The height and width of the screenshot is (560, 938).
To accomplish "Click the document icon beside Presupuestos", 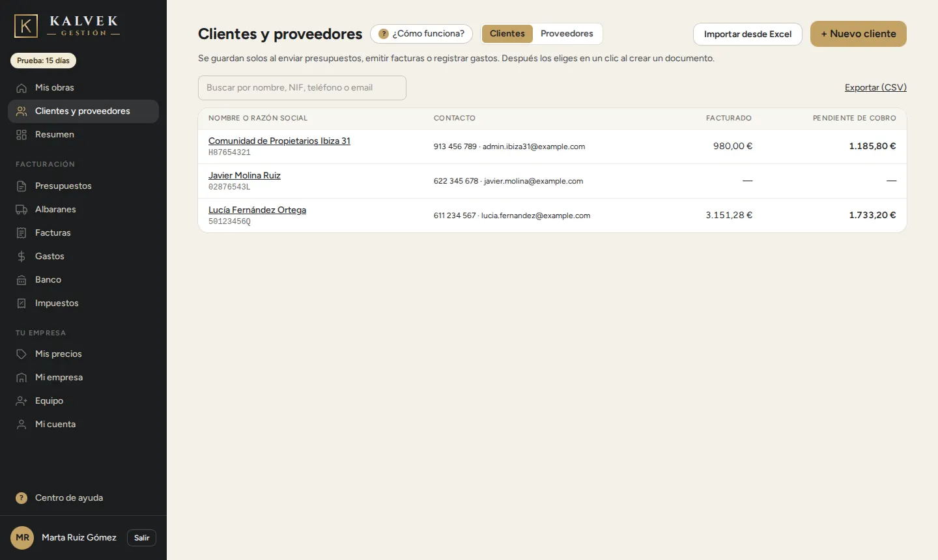I will coord(21,186).
